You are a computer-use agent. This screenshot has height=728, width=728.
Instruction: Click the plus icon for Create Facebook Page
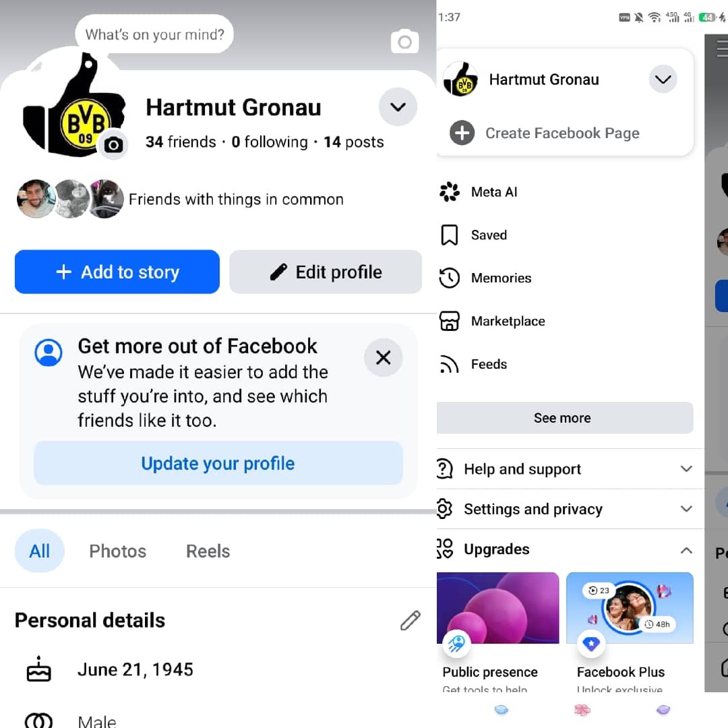click(462, 133)
